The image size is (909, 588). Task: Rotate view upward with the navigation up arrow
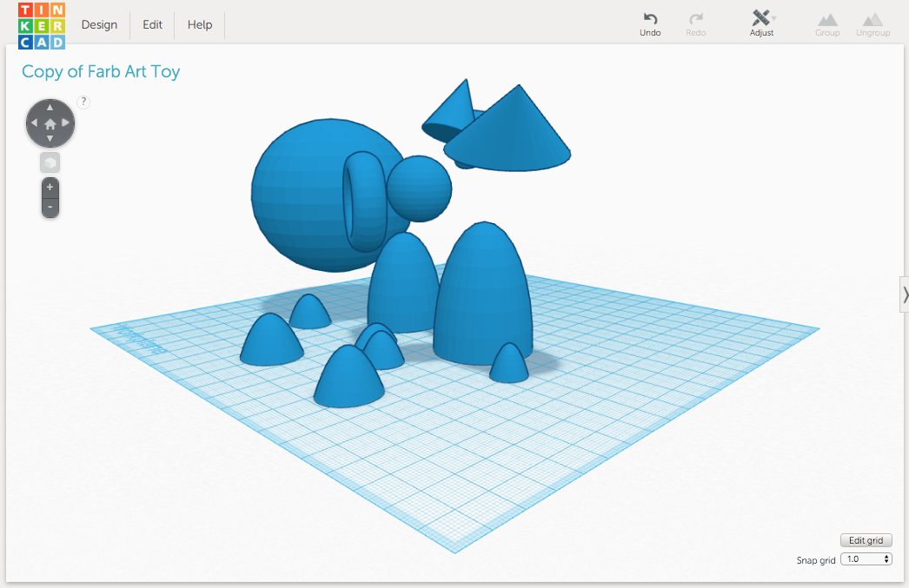point(50,106)
